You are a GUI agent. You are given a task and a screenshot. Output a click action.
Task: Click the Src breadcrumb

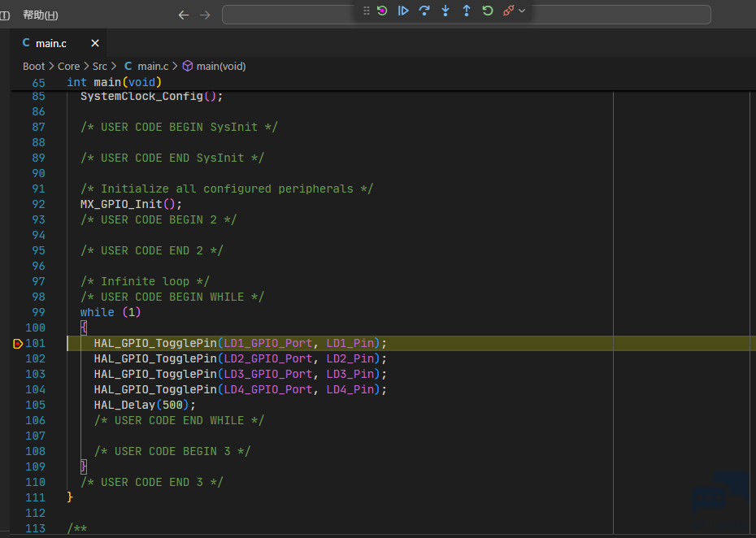pyautogui.click(x=100, y=66)
